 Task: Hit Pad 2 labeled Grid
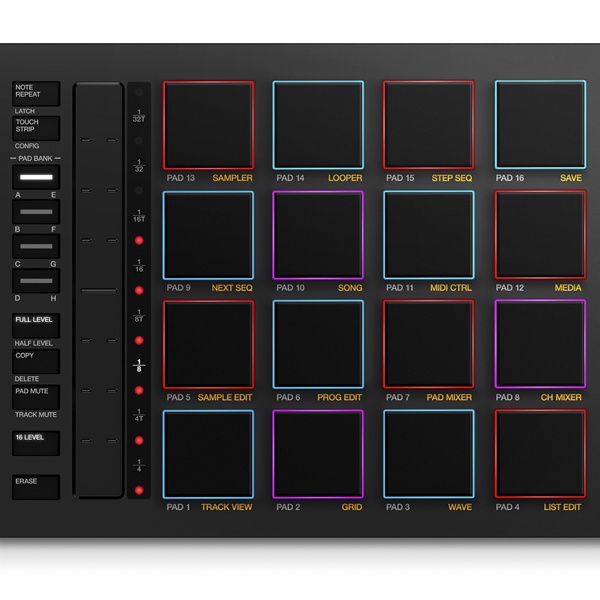coord(318,454)
